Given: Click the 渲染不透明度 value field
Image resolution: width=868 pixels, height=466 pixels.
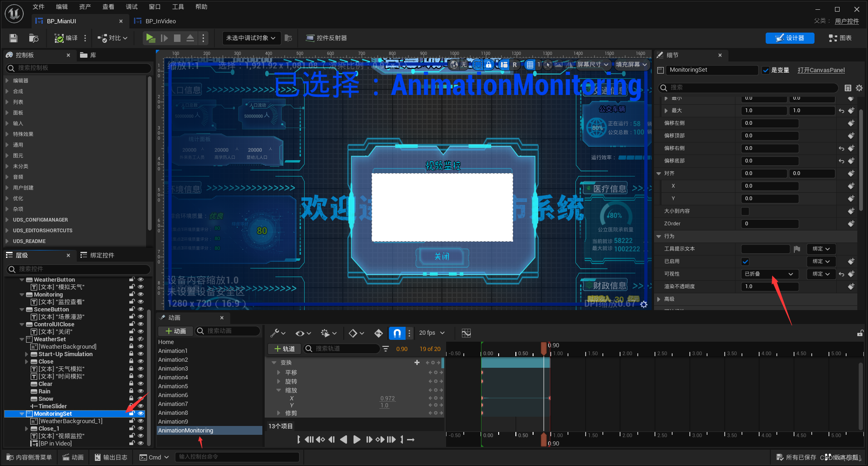Looking at the screenshot, I should click(x=769, y=287).
